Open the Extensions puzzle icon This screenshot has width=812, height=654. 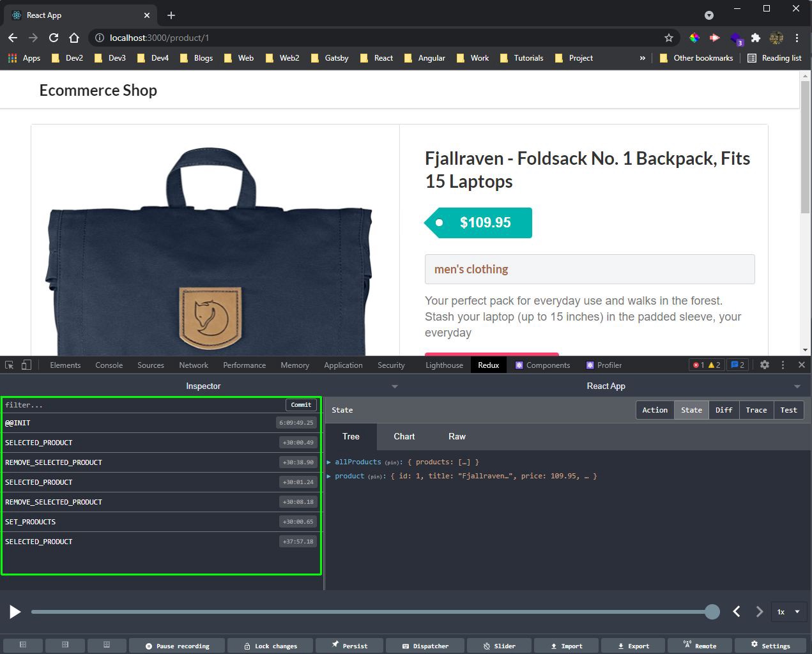[x=756, y=38]
